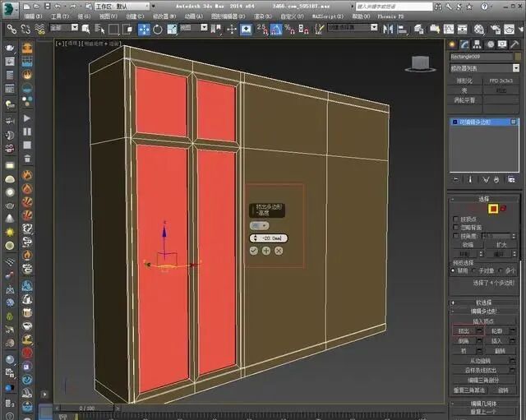Viewport: 526px width, 420px height.
Task: Open the 修改器 menu
Action: 164,16
